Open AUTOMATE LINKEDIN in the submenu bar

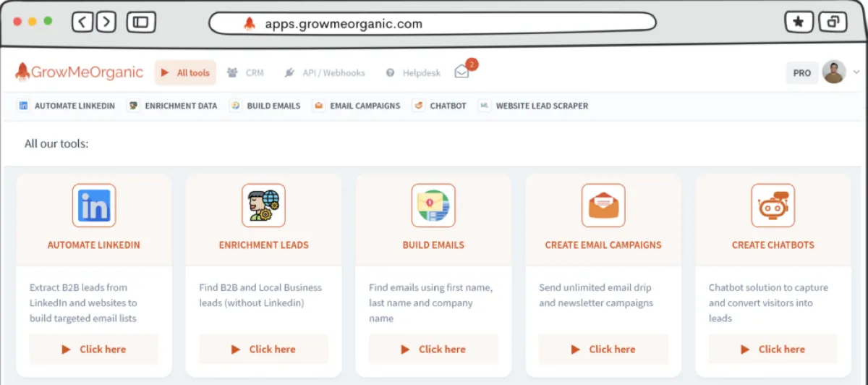point(67,106)
